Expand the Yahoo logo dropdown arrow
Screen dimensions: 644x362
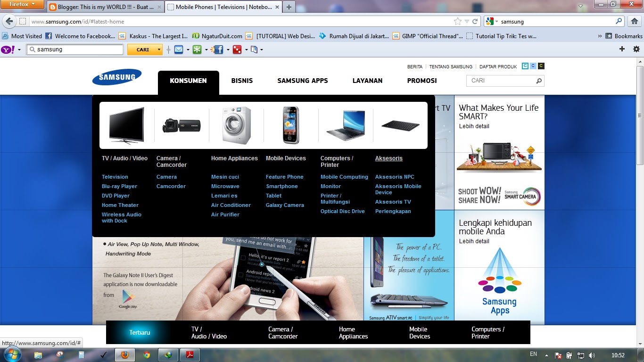point(19,49)
